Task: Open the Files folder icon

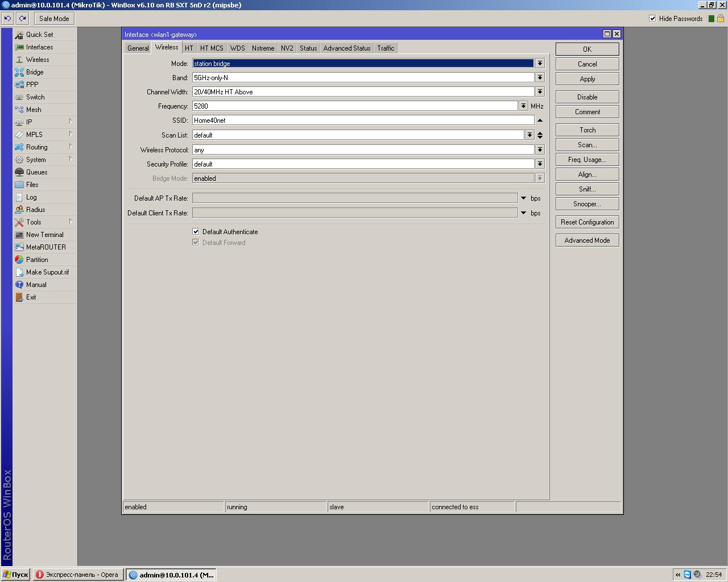Action: pyautogui.click(x=19, y=185)
